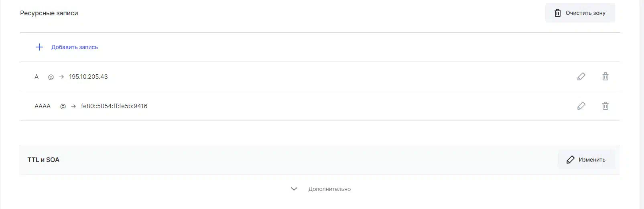Screen dimensions: 644x209
Task: Click the A record type label
Action: [x=37, y=76]
